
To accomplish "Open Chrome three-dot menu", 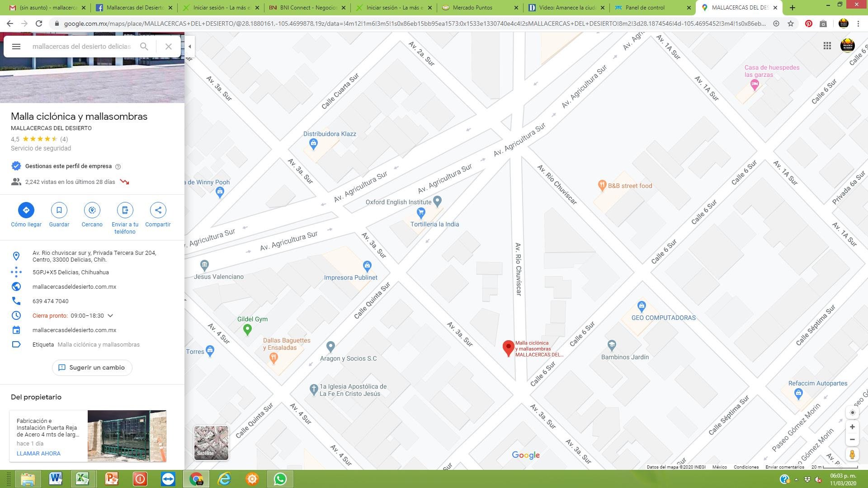I will coord(858,23).
